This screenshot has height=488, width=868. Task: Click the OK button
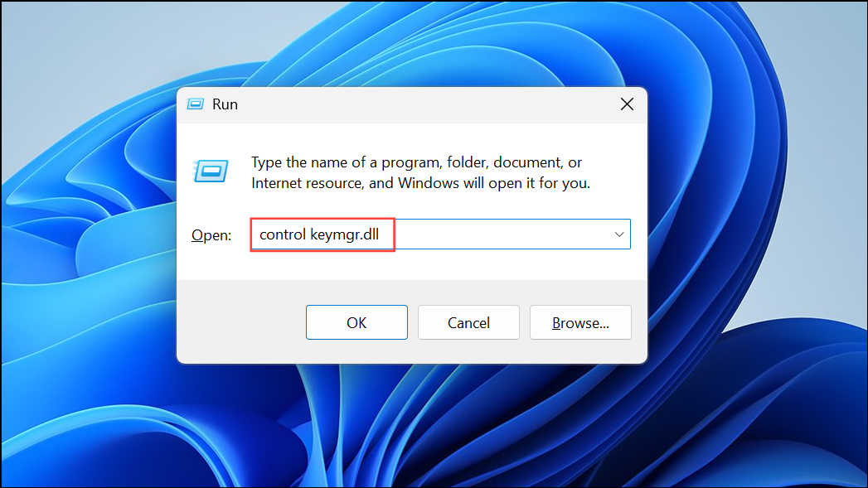tap(356, 322)
